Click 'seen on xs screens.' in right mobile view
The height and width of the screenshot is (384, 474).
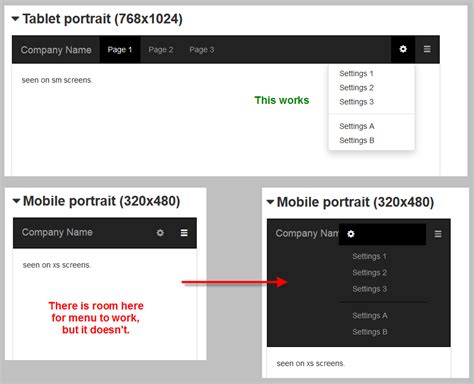(x=311, y=364)
